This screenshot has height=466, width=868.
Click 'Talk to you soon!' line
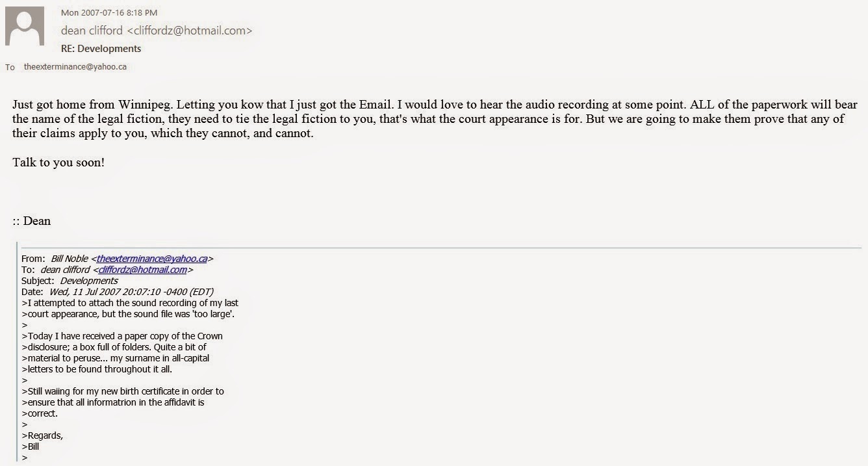point(58,162)
